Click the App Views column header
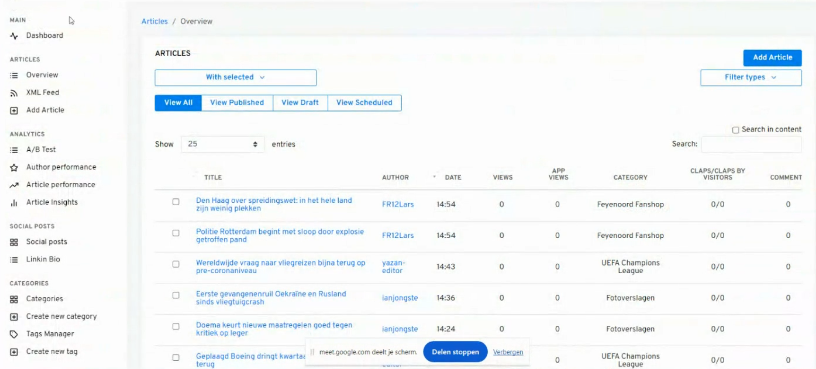This screenshot has width=816, height=369. click(558, 174)
